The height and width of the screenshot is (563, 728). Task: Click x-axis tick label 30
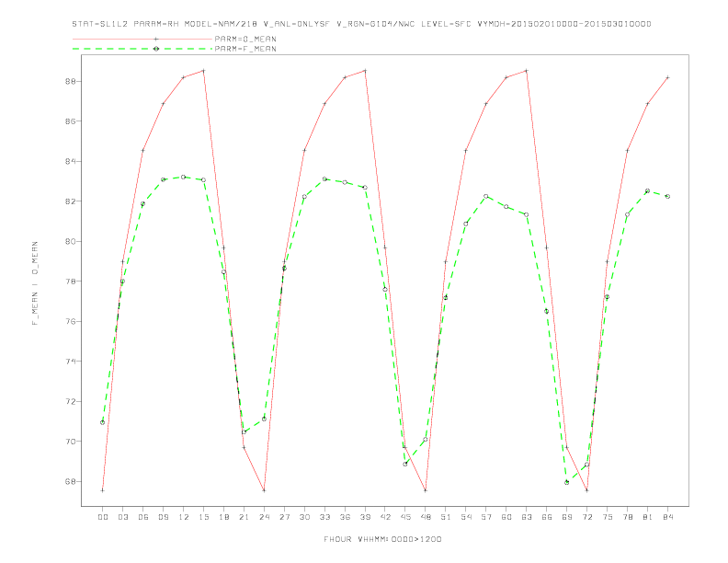click(304, 517)
